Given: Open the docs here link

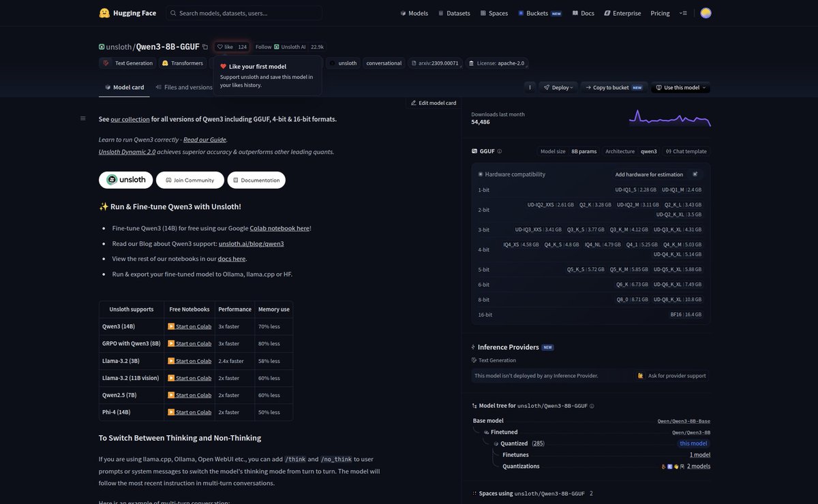Looking at the screenshot, I should point(232,259).
